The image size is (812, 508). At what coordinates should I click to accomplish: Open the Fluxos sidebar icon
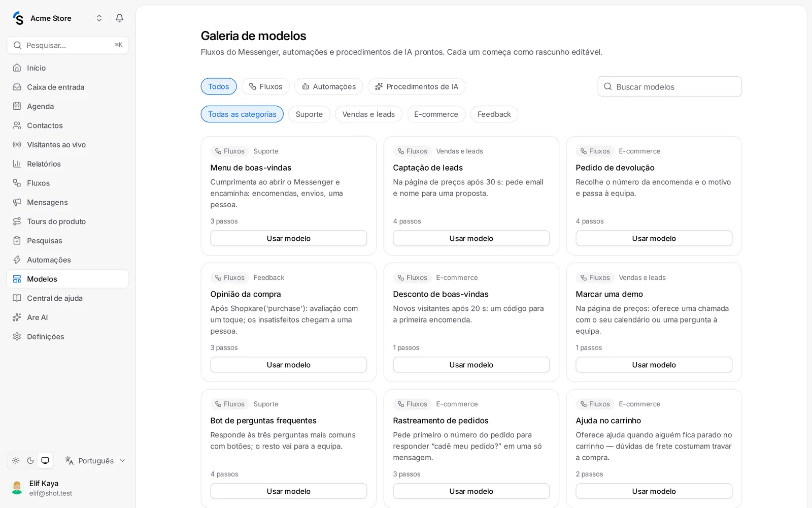[17, 183]
